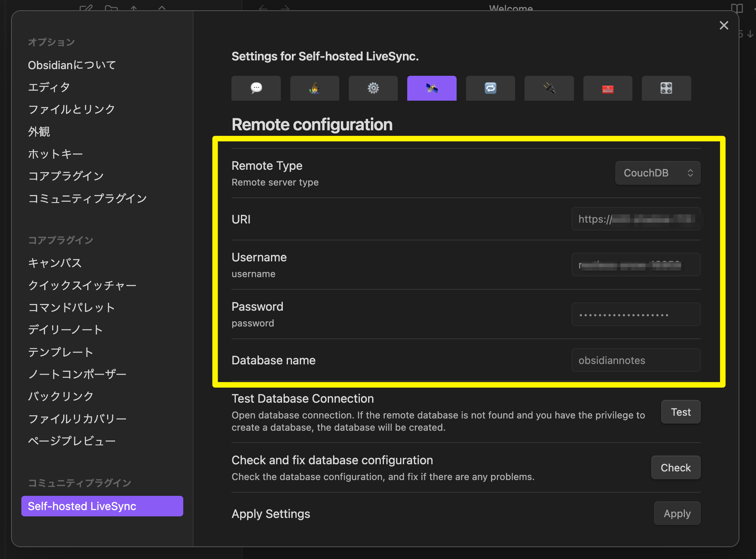Screen dimensions: 756x559
Task: Collapse the settings dialog with the X
Action: [x=724, y=25]
